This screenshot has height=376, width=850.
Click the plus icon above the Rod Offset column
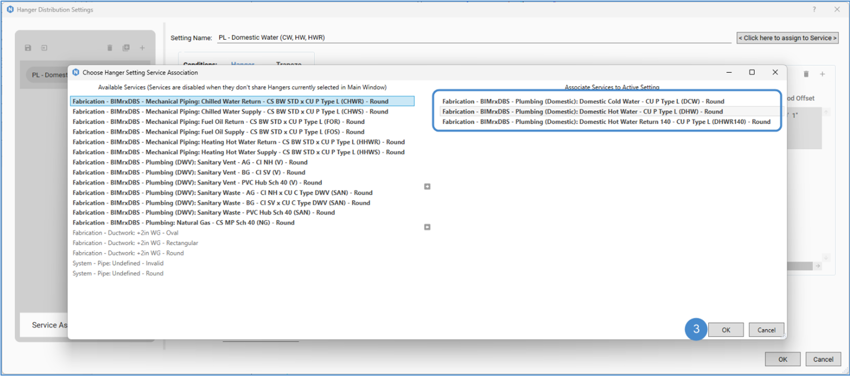(x=822, y=74)
